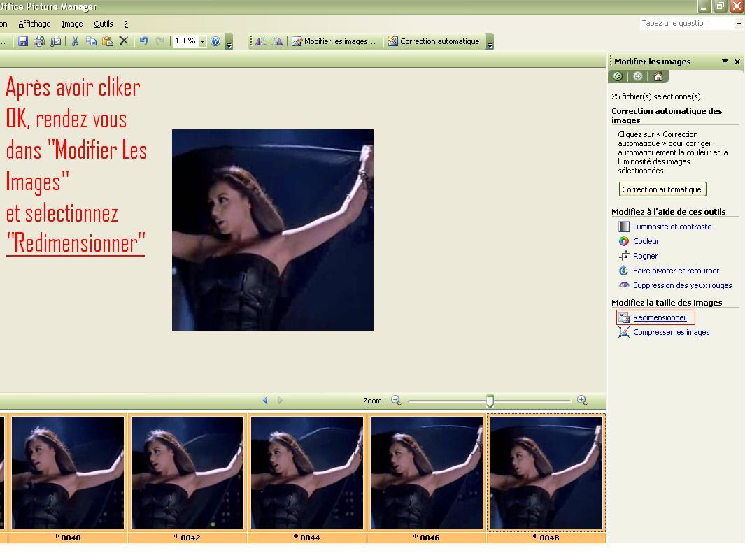The height and width of the screenshot is (560, 745).
Task: Click the Redimensionner icon
Action: pyautogui.click(x=624, y=317)
